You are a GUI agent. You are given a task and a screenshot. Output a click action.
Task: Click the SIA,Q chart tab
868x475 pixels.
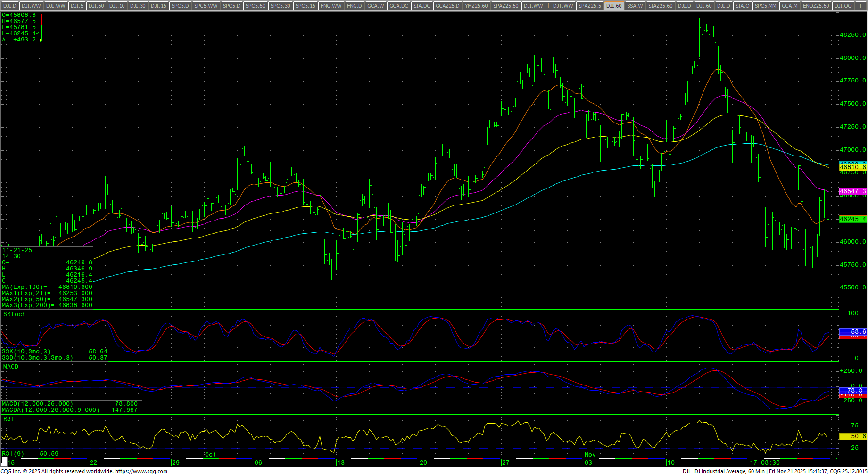pyautogui.click(x=742, y=6)
